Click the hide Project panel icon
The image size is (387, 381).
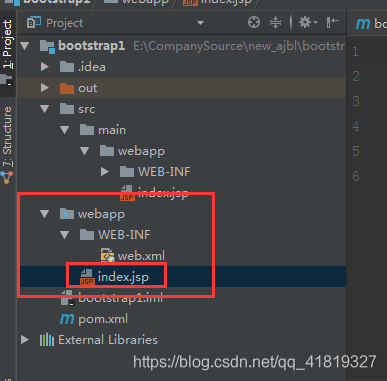pyautogui.click(x=333, y=23)
